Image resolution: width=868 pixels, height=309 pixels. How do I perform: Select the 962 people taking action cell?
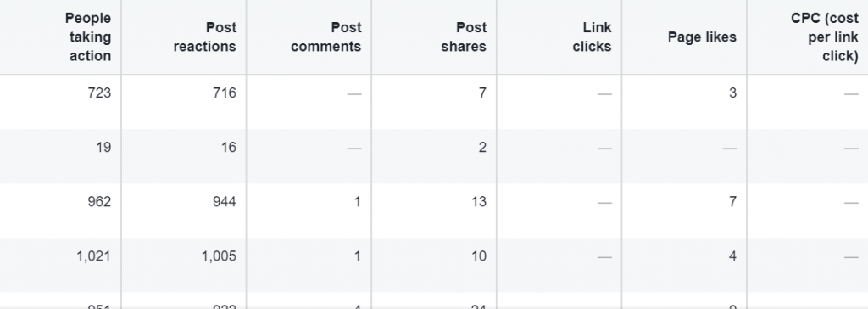click(99, 201)
